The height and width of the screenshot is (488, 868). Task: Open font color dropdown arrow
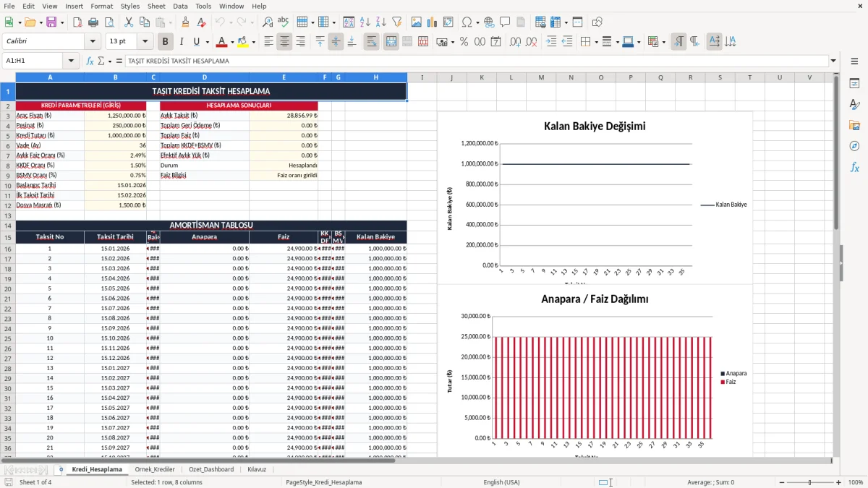232,42
